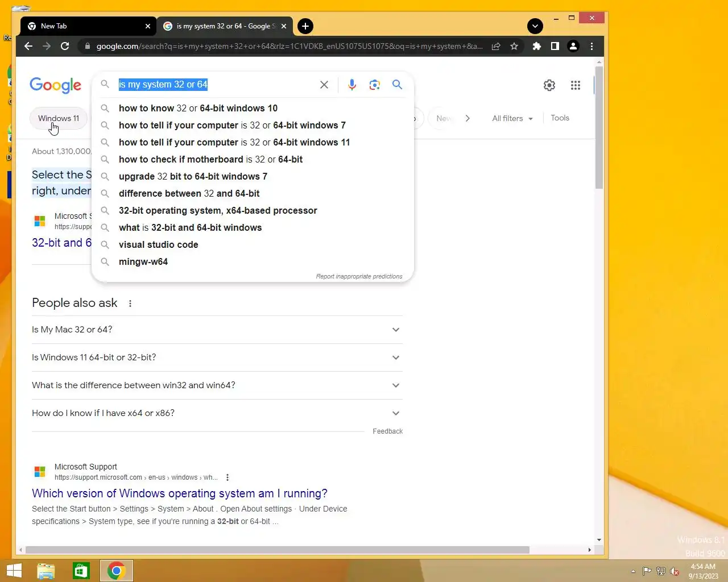
Task: Open Google quick settings gear
Action: 549,85
